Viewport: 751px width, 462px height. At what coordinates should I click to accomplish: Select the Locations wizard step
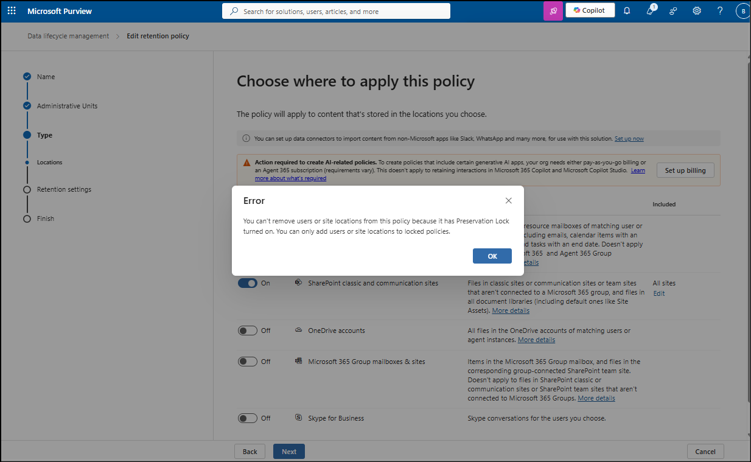click(x=49, y=162)
